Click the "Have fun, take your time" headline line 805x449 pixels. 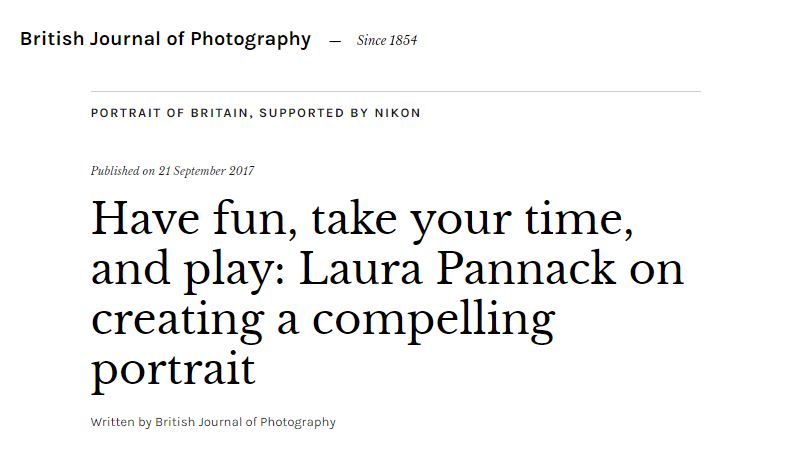pos(362,219)
